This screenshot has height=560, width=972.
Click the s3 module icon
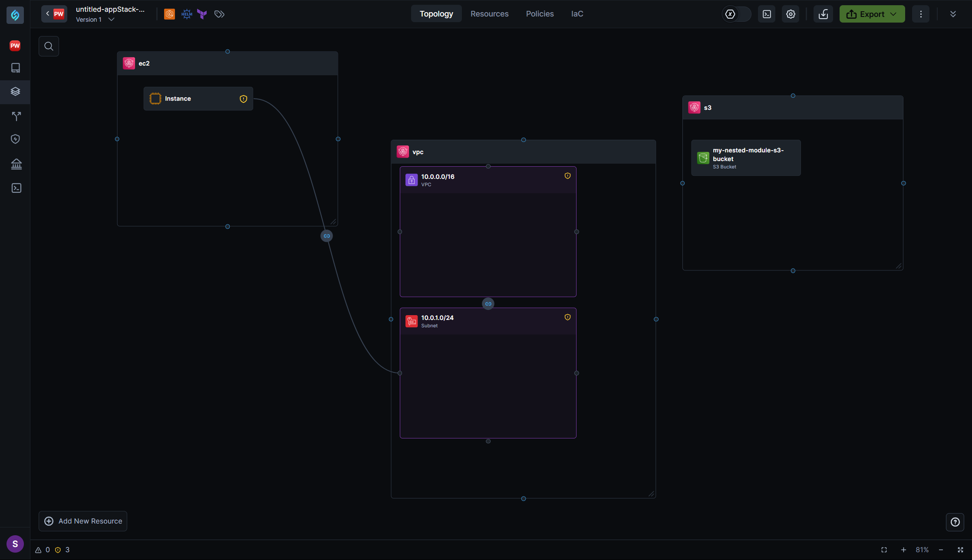(694, 107)
